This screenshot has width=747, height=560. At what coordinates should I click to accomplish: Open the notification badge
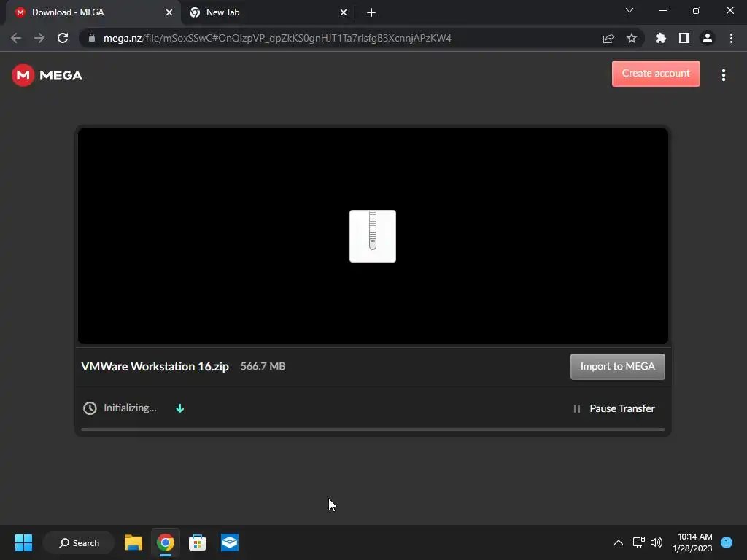click(727, 542)
